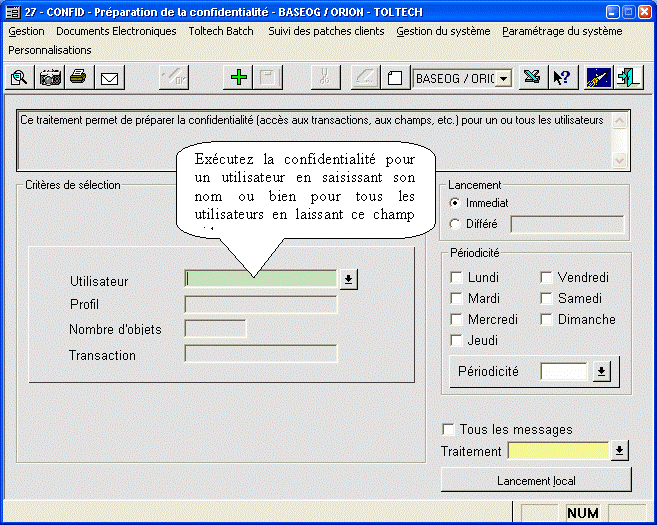Click the Périodicité value field
657x525 pixels.
[564, 371]
